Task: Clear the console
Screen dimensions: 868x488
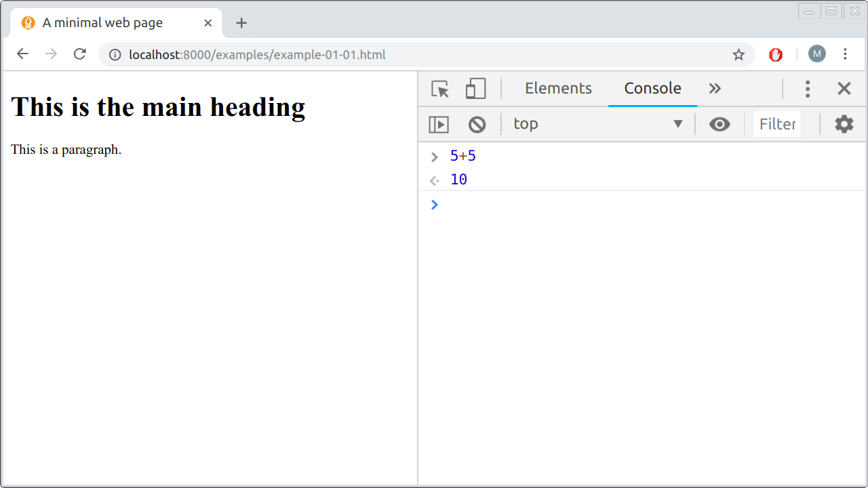Action: coord(477,124)
